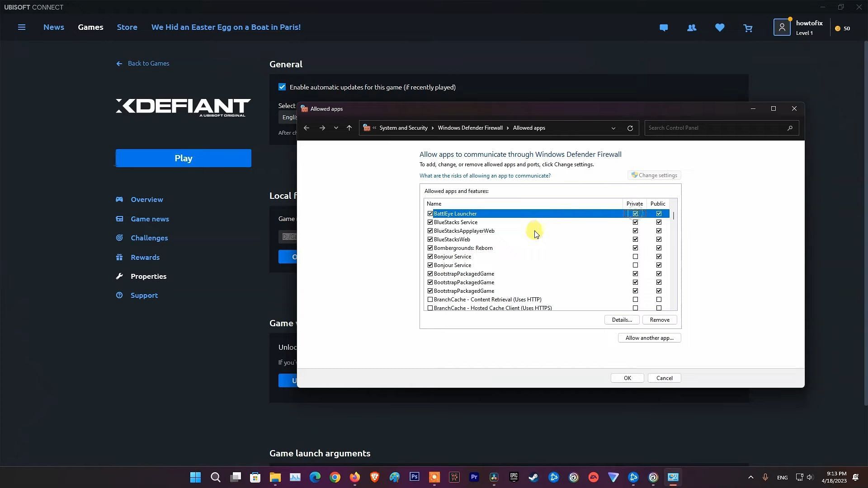The width and height of the screenshot is (868, 488).
Task: Switch to the News tab
Action: [54, 27]
